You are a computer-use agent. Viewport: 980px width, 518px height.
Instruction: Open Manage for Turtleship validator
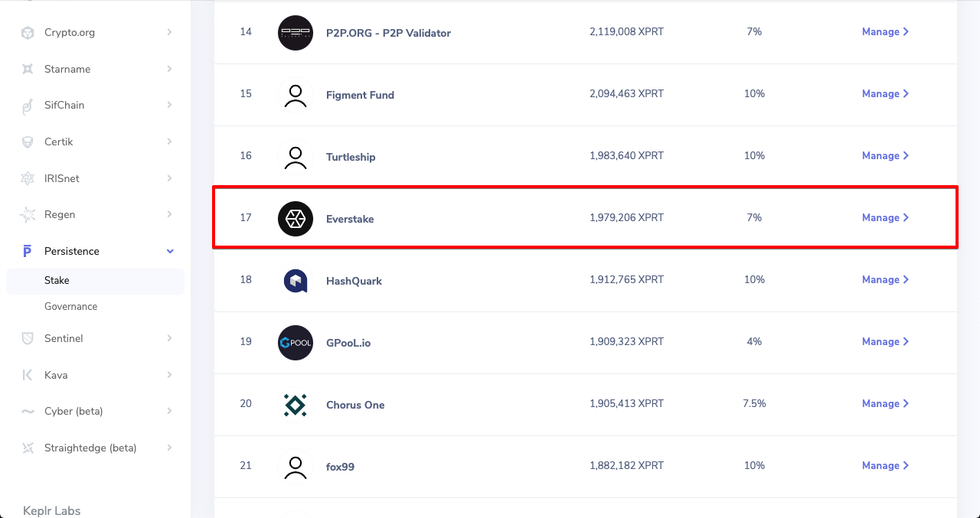(x=886, y=155)
